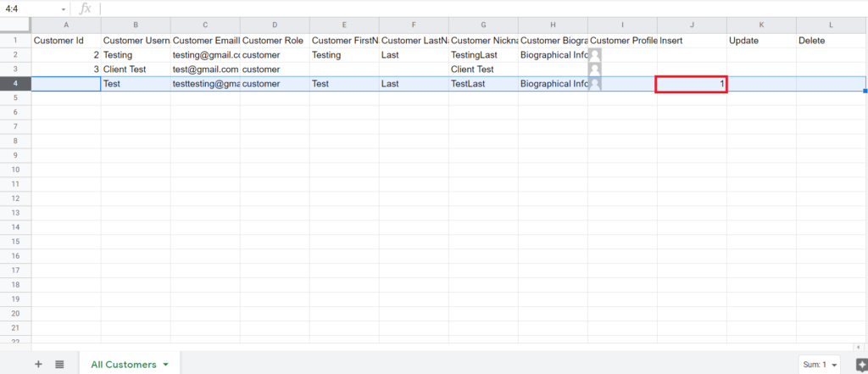Image resolution: width=868 pixels, height=374 pixels.
Task: Click the Testing username cell in column B
Action: pos(136,55)
